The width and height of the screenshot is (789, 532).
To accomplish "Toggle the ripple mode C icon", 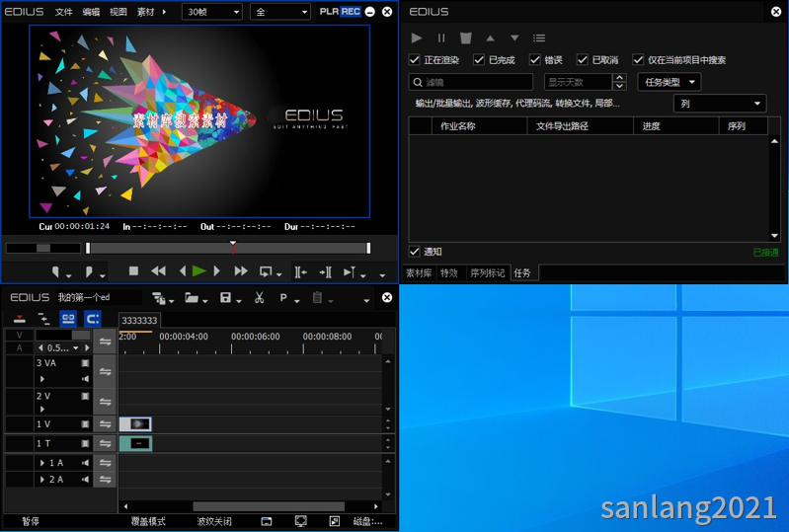I will (x=93, y=319).
